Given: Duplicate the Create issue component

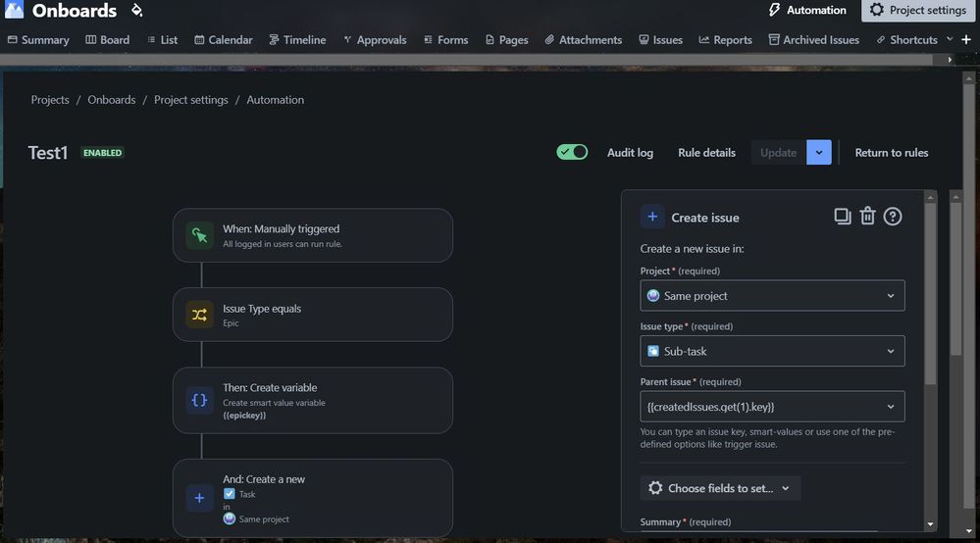Looking at the screenshot, I should (x=843, y=217).
